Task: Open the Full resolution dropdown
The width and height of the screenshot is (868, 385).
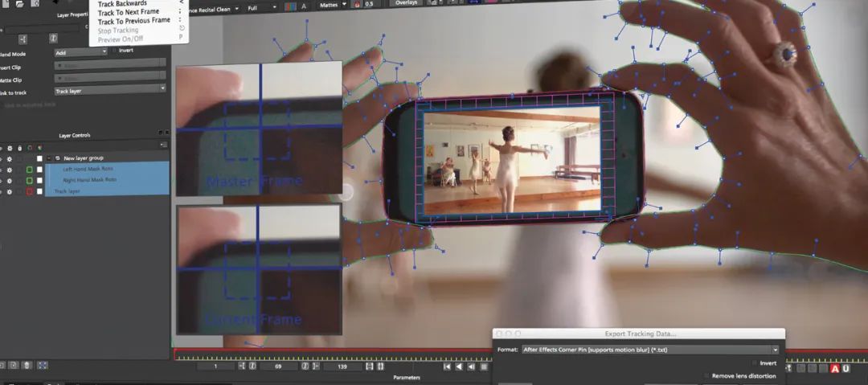Action: [260, 8]
